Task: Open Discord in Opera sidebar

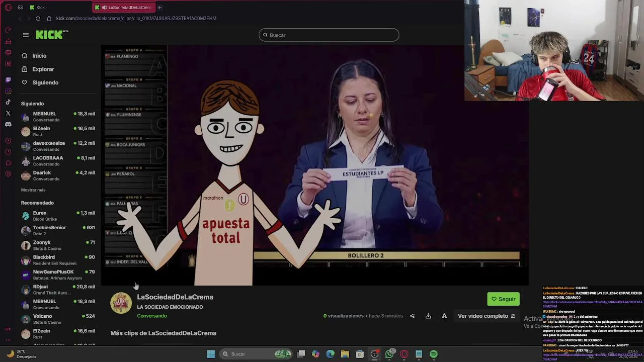Action: [x=8, y=124]
